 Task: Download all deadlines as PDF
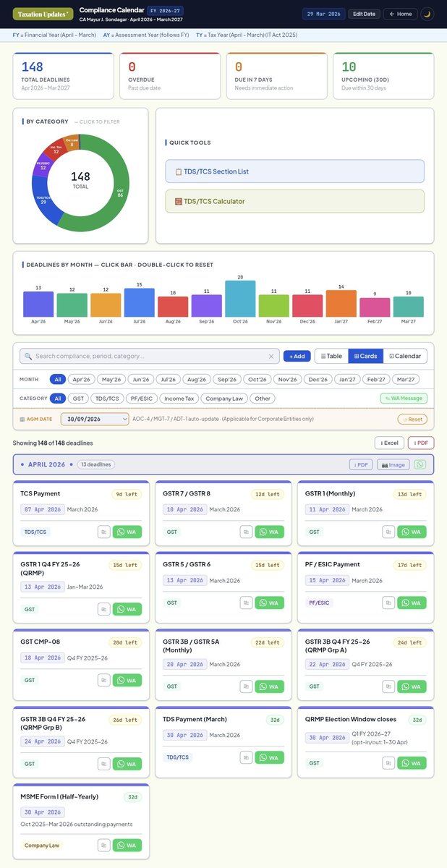click(421, 443)
